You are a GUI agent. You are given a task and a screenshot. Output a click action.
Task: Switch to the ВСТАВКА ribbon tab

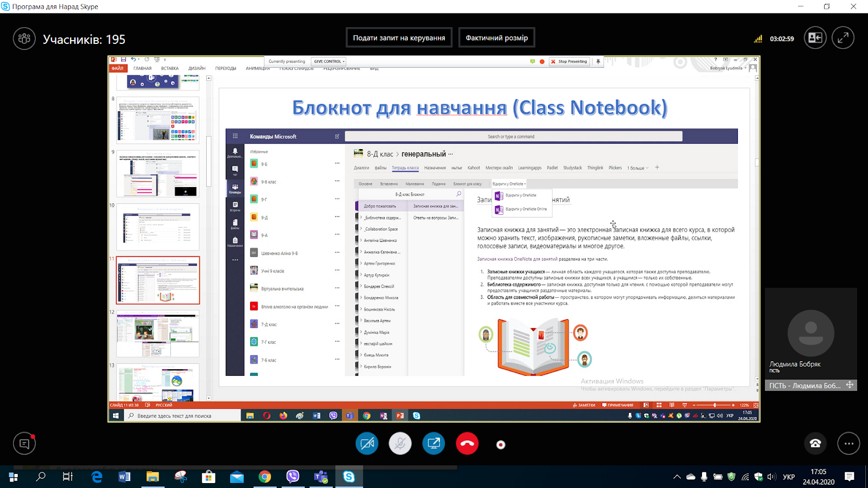170,68
